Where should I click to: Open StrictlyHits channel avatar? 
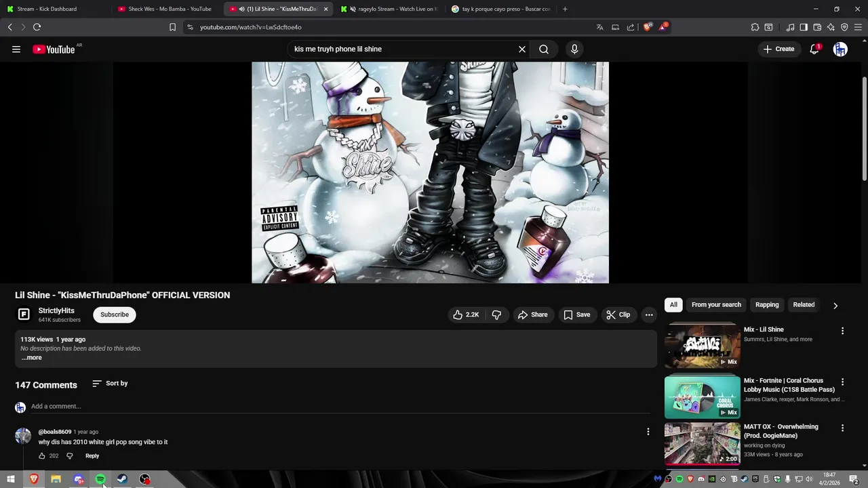tap(24, 314)
